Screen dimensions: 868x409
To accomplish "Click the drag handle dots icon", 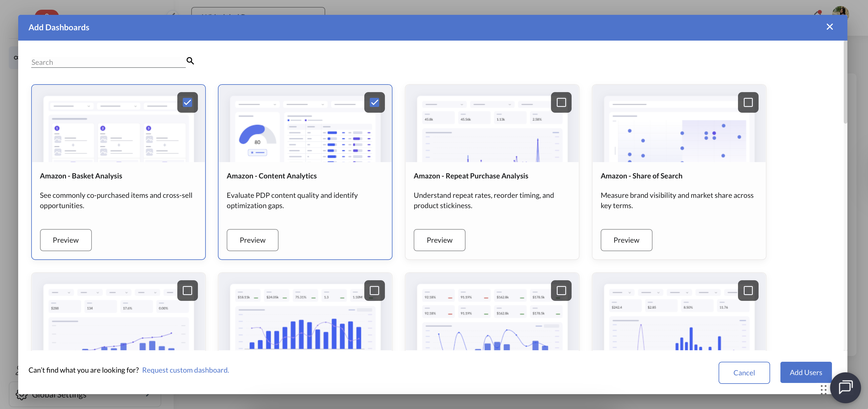I will click(x=823, y=390).
